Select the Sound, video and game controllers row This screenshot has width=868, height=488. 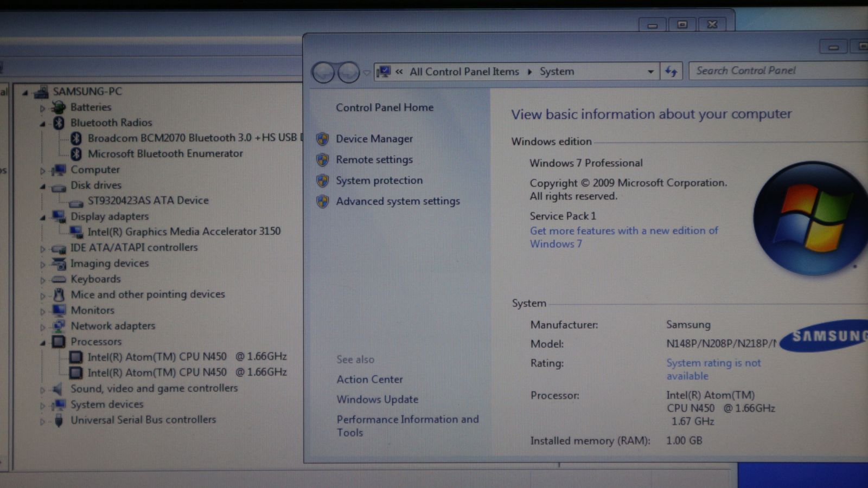pos(154,389)
